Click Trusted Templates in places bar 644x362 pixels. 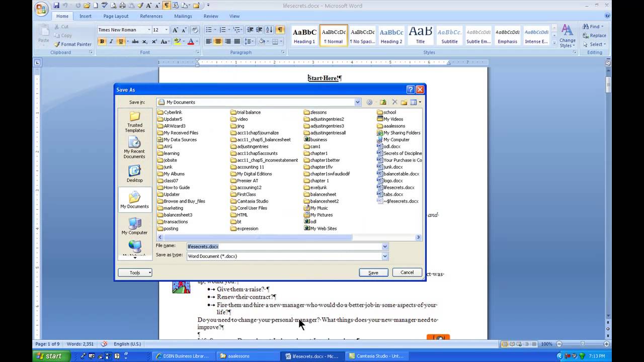134,122
